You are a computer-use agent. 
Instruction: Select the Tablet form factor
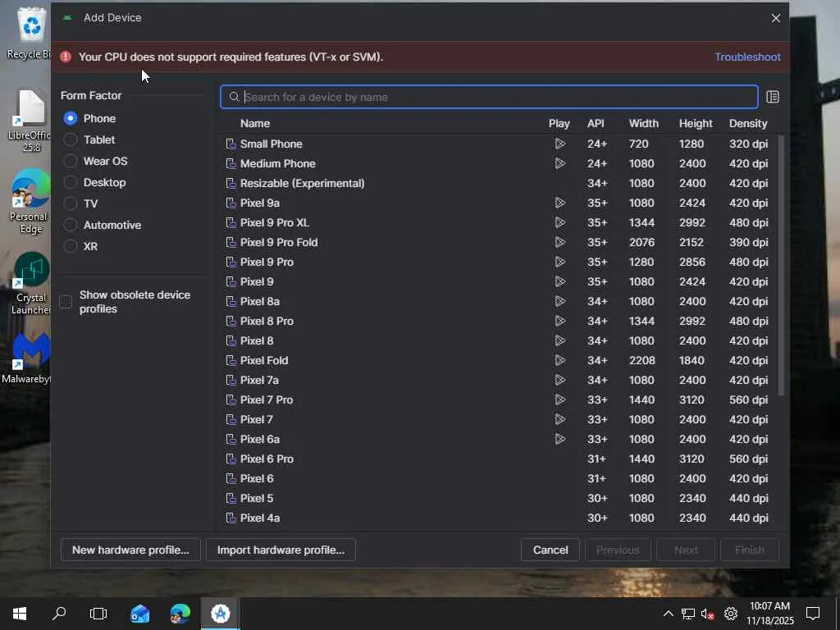tap(71, 139)
